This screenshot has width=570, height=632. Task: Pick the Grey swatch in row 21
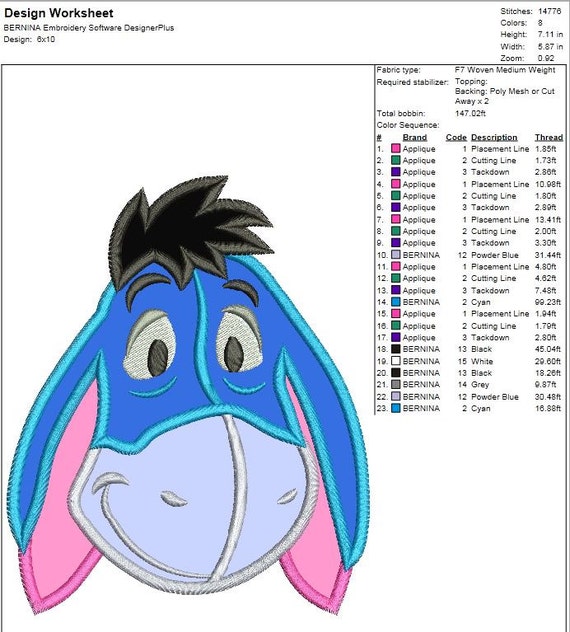[x=396, y=385]
